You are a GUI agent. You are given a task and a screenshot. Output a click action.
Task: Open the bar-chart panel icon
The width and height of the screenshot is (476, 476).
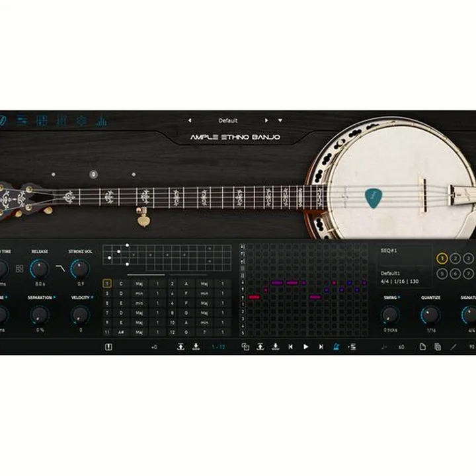(x=101, y=120)
